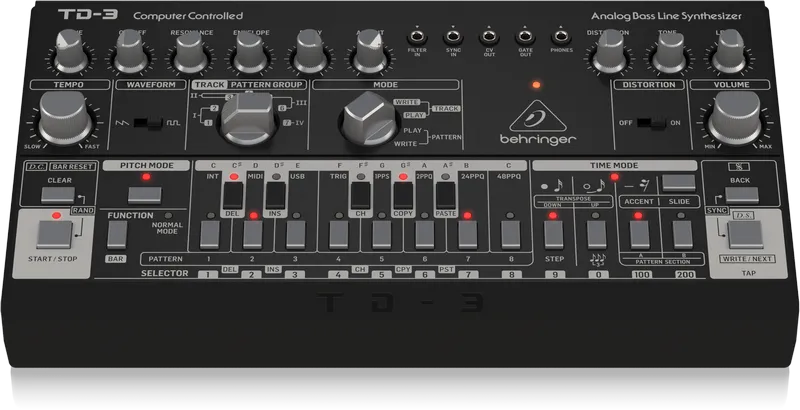This screenshot has width=800, height=410.
Task: Click the Accent pattern section A button
Action: pyautogui.click(x=639, y=235)
